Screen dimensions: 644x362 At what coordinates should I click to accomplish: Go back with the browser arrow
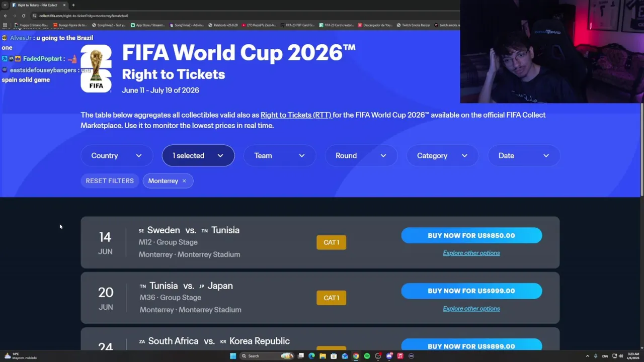click(6, 16)
